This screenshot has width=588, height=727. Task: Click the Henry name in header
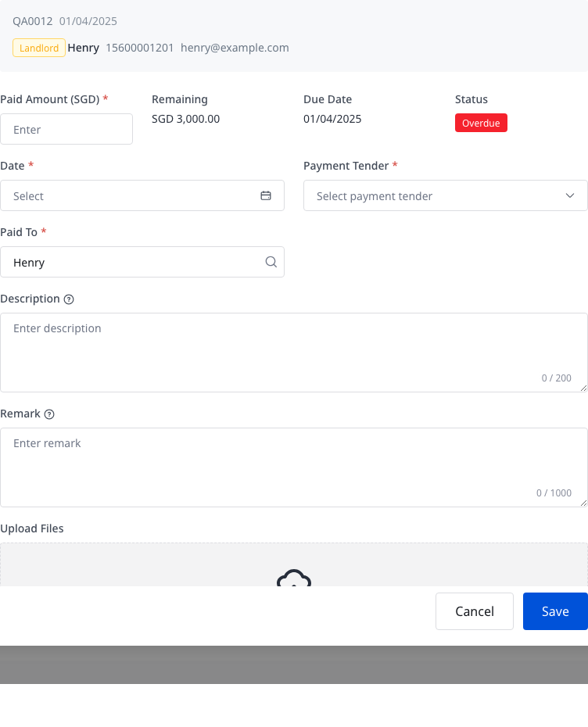pos(84,48)
